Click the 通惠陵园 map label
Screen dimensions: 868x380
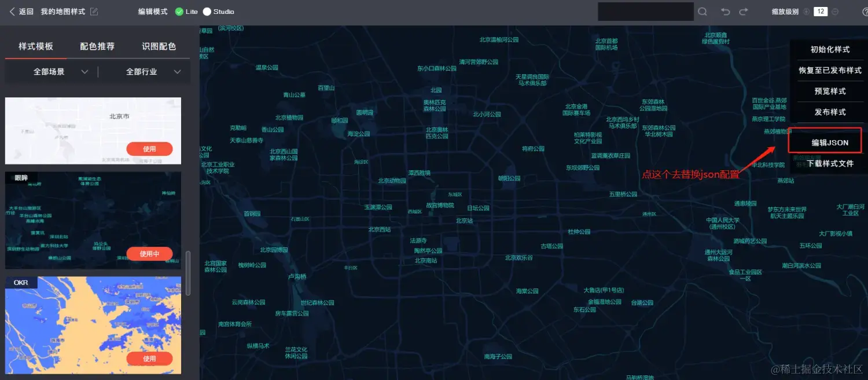745,203
